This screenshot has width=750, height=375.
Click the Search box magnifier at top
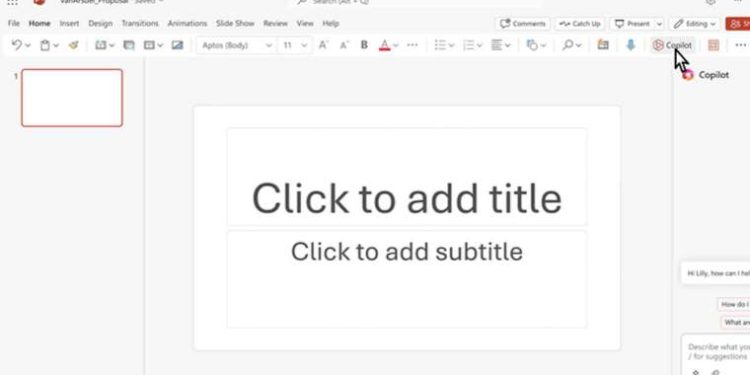302,2
